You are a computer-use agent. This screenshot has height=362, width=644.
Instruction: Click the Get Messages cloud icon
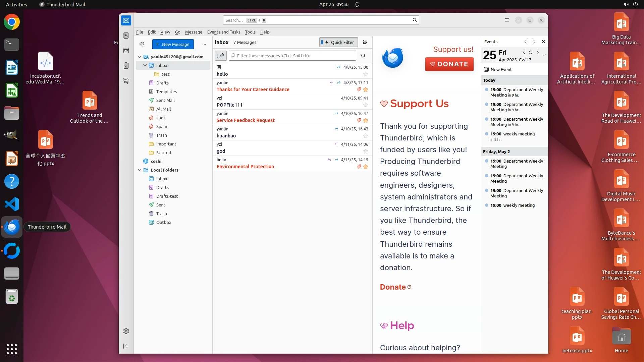click(142, 44)
